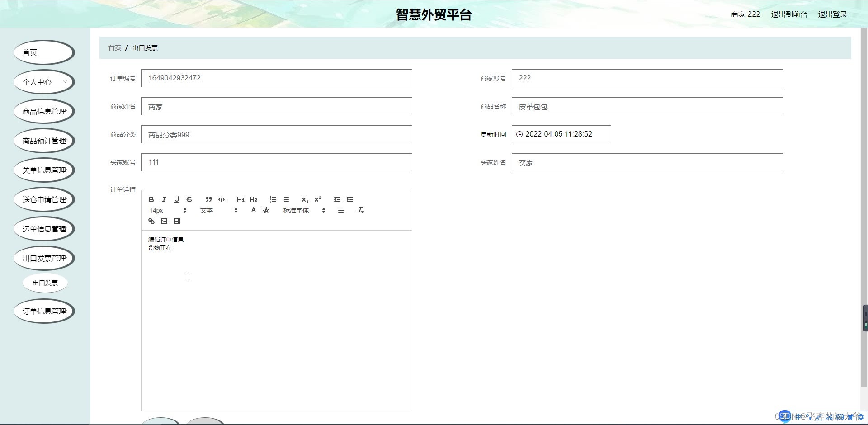Expand the 个人中心 sidebar menu

pos(44,82)
